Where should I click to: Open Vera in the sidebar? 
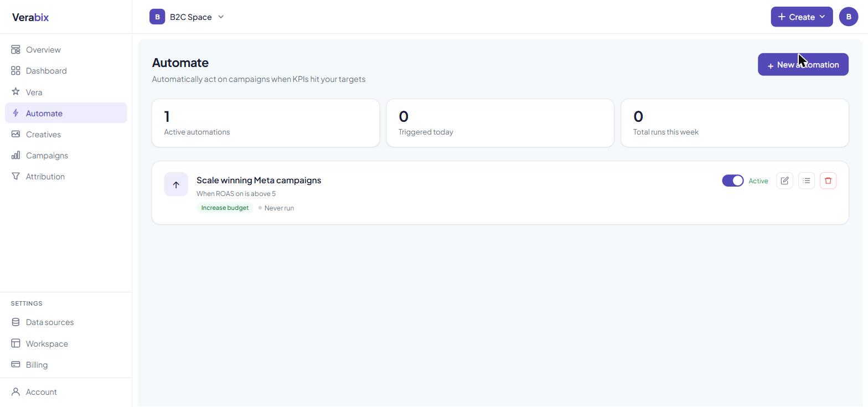coord(66,92)
